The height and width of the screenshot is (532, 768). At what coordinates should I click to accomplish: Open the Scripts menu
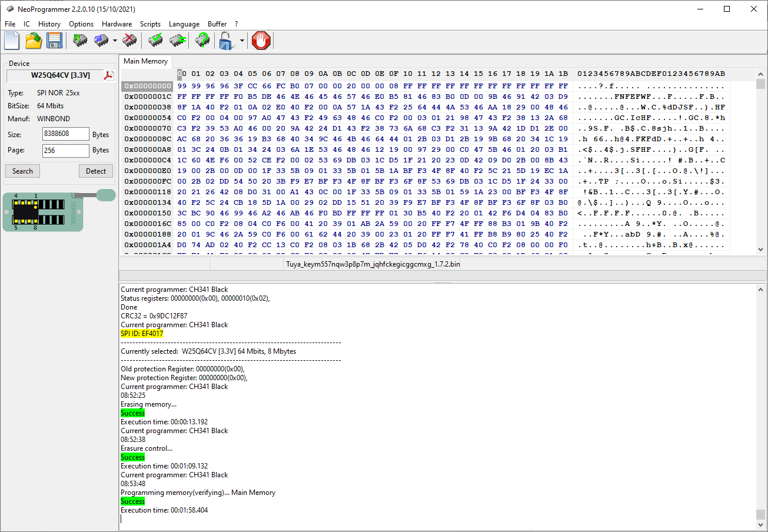[150, 24]
